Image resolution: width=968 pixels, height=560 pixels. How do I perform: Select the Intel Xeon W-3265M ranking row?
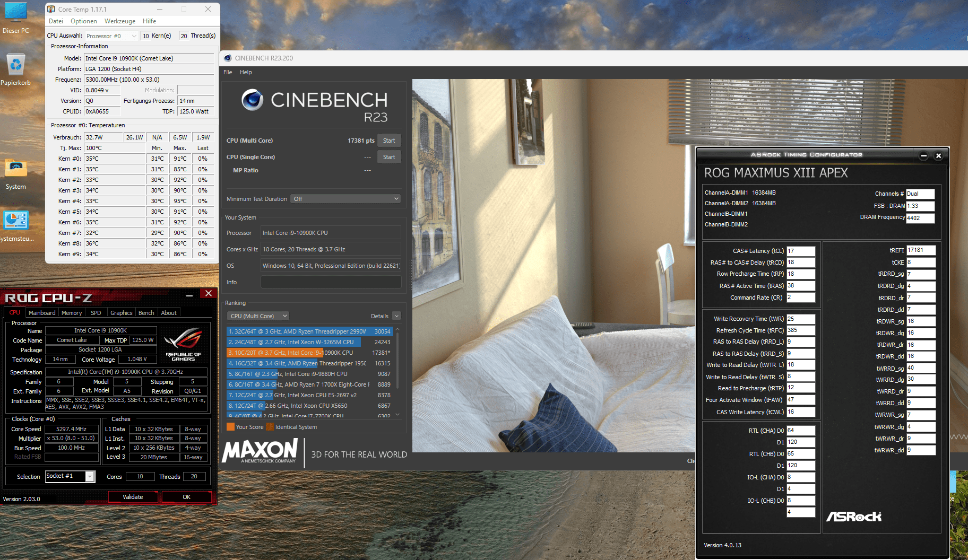(x=309, y=342)
